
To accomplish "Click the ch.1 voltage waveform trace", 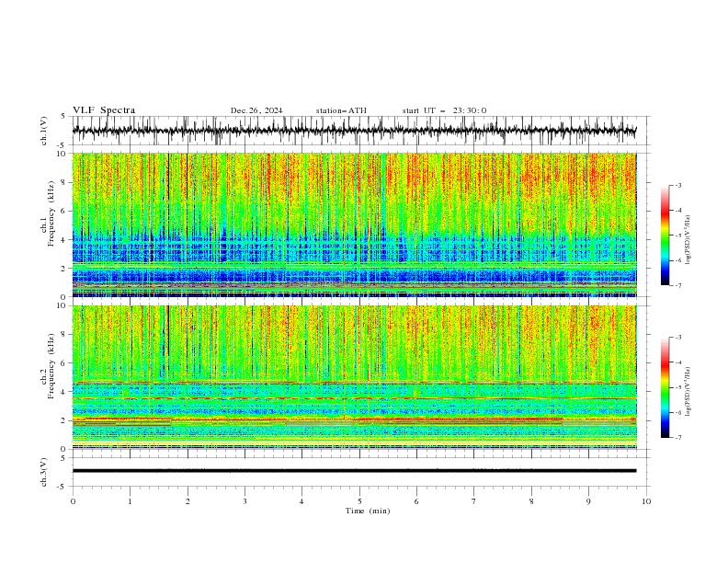I will pyautogui.click(x=354, y=131).
